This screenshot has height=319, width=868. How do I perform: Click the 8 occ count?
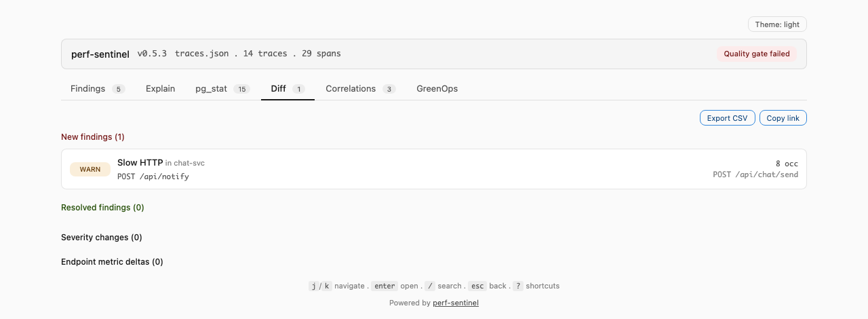pyautogui.click(x=787, y=164)
